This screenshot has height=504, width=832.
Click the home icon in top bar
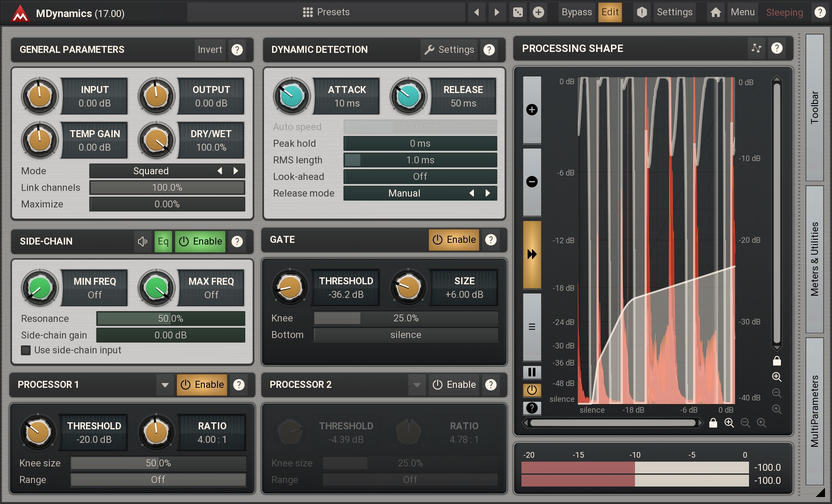pos(715,12)
